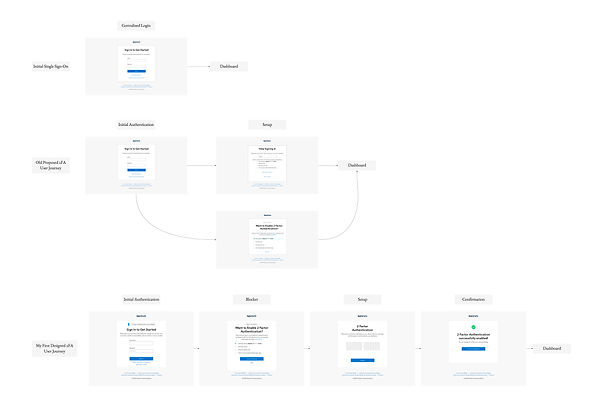
Task: Select the Old Proposed 2FA User Journey label
Action: point(51,165)
